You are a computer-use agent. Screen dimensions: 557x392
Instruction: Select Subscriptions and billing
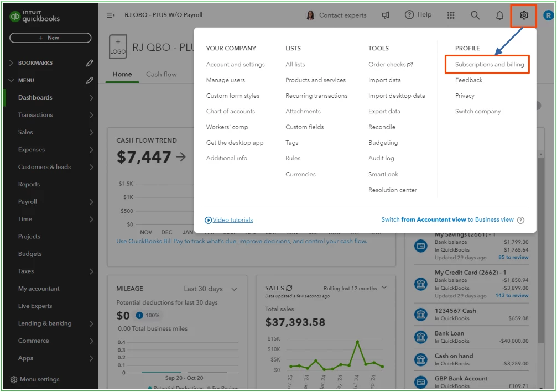pyautogui.click(x=489, y=64)
